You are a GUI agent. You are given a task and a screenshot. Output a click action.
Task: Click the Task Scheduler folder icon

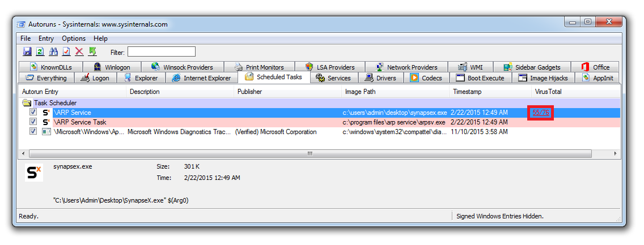tap(27, 103)
